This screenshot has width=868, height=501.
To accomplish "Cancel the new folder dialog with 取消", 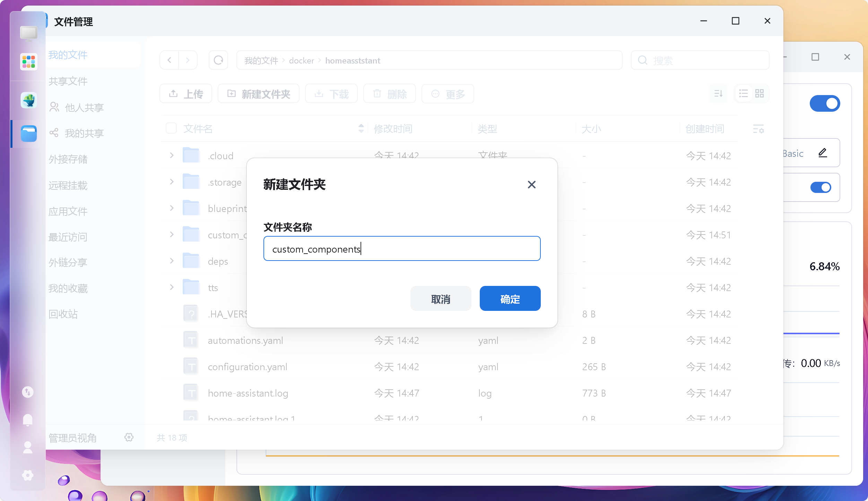I will [441, 298].
